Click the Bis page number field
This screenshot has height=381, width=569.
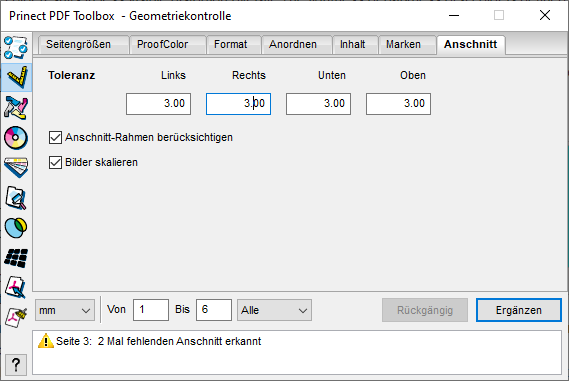[x=214, y=310]
